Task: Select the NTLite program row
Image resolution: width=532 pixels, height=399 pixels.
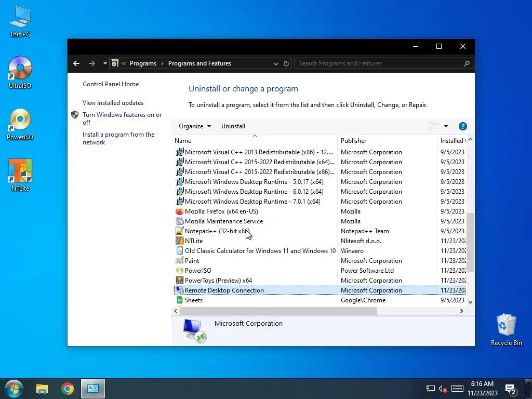Action: point(320,241)
